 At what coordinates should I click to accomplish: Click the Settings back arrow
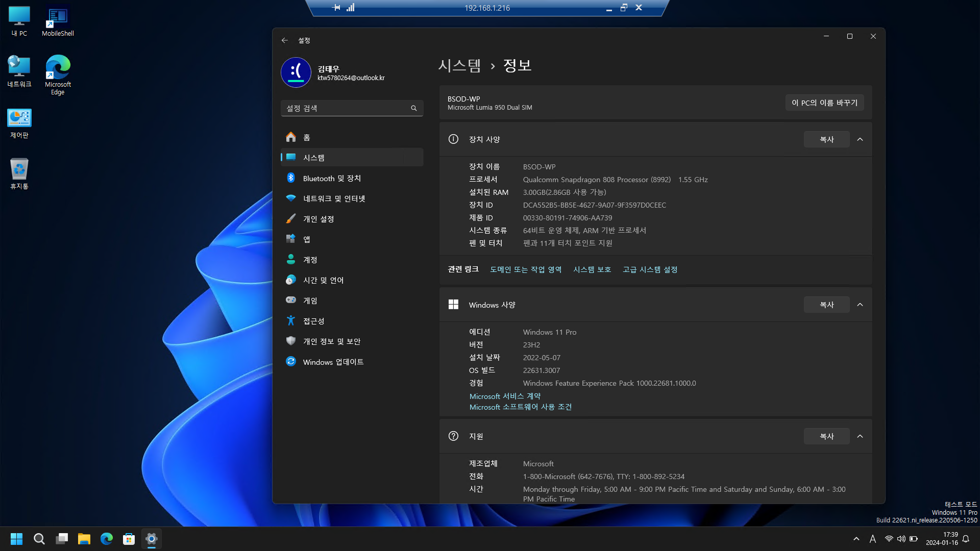click(285, 40)
